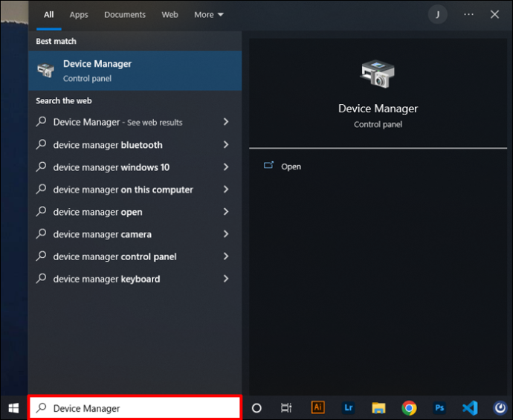Click Open in the preview pane
Image resolution: width=513 pixels, height=420 pixels.
click(x=291, y=167)
